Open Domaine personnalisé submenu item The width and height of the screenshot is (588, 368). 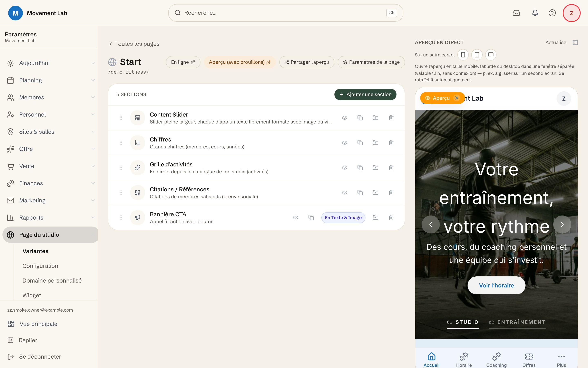pyautogui.click(x=52, y=281)
